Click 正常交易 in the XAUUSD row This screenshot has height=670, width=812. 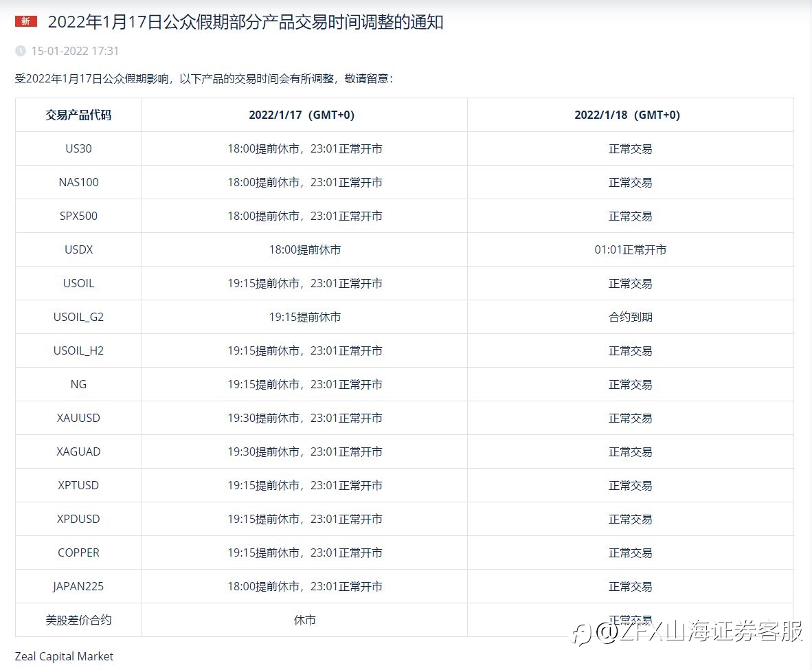tap(630, 418)
